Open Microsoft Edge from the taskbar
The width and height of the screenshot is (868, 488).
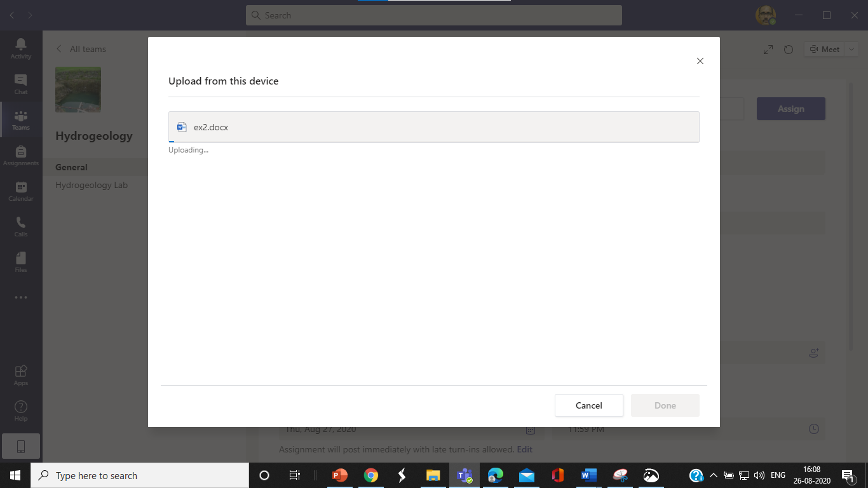pyautogui.click(x=495, y=475)
